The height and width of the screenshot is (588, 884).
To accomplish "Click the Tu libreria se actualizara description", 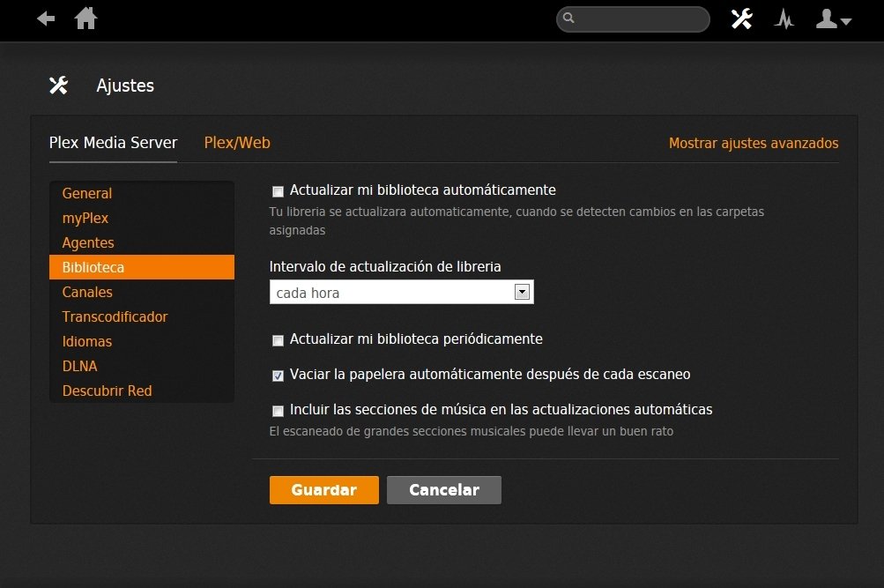I will pos(516,220).
